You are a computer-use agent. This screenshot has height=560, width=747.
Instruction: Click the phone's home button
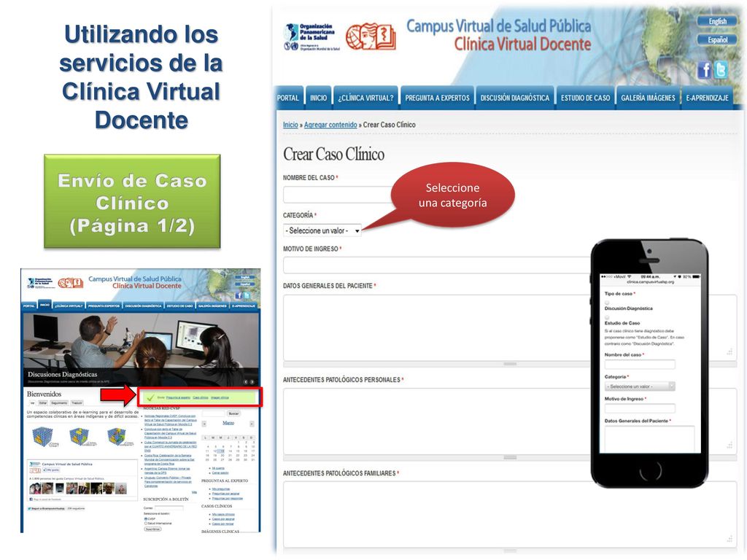point(650,470)
